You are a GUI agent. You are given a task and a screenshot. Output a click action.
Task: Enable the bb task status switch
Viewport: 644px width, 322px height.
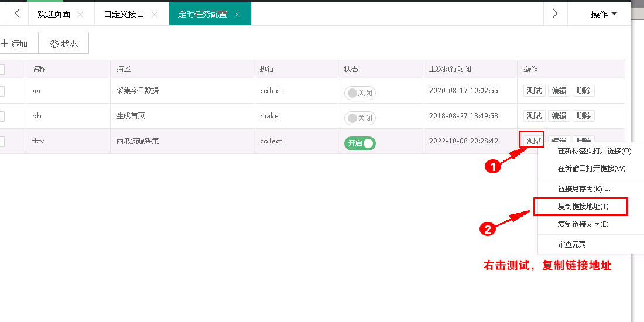360,118
